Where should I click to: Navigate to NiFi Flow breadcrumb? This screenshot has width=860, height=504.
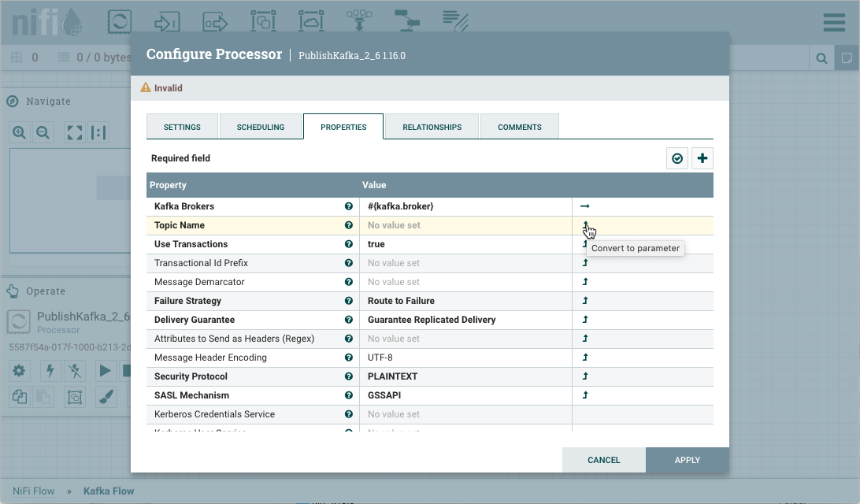[x=34, y=491]
